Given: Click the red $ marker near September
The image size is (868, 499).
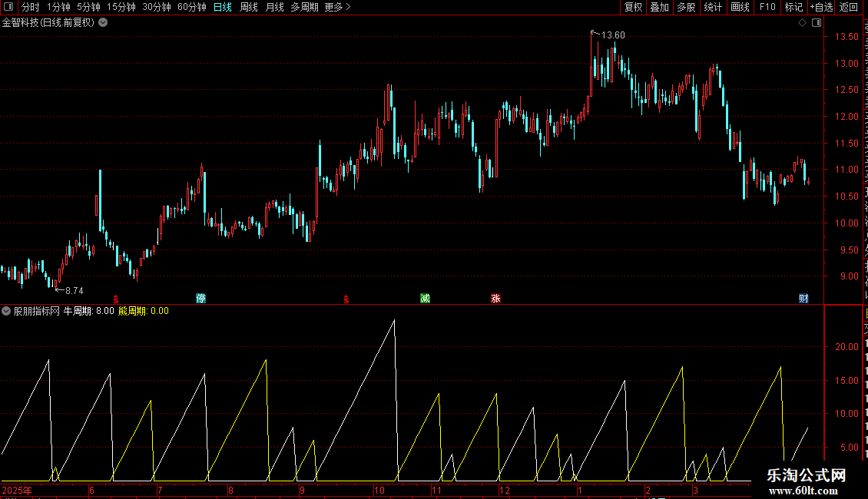Looking at the screenshot, I should click(x=346, y=299).
